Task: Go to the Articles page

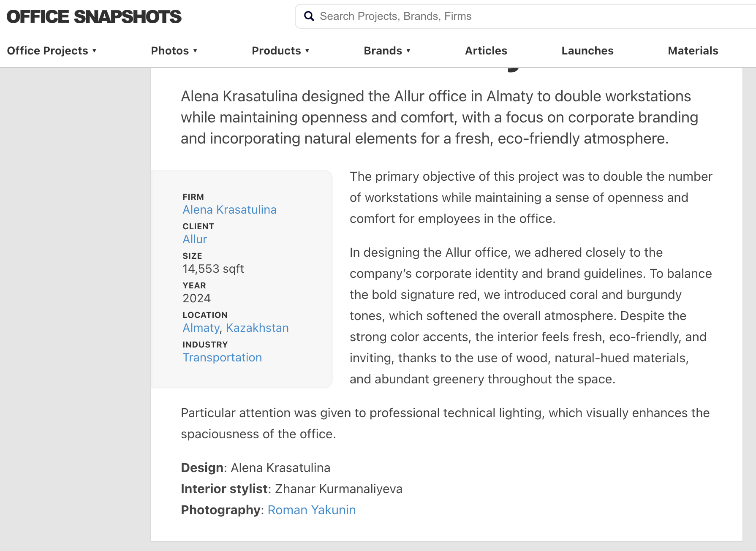Action: (x=486, y=51)
